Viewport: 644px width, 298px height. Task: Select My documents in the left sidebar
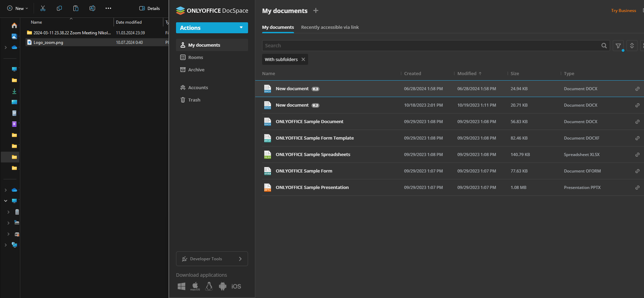(x=212, y=45)
